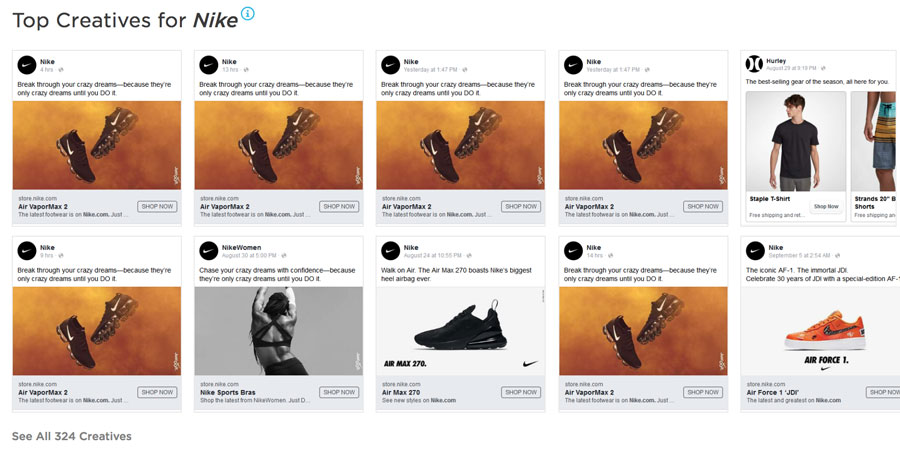Screen dimensions: 900x450
Task: Open the black Air Max 270 shoe image
Action: pos(460,331)
